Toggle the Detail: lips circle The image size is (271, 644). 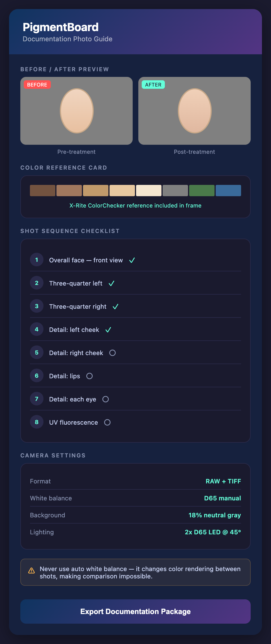[89, 376]
